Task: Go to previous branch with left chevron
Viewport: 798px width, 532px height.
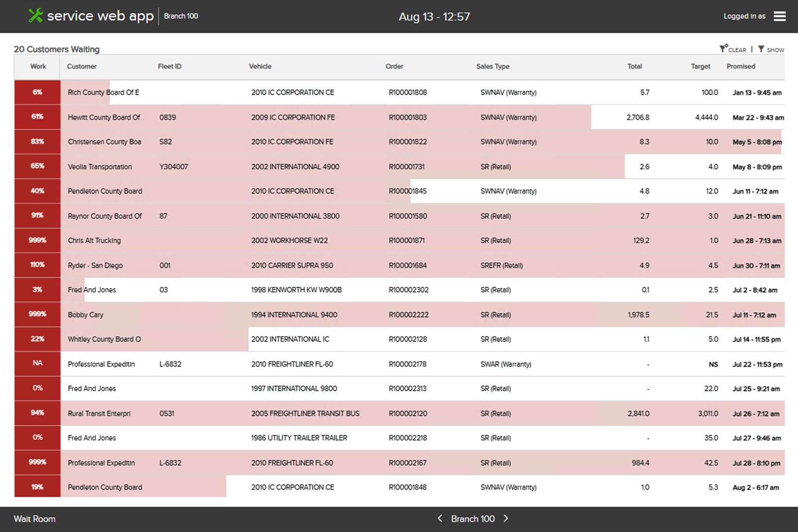Action: pos(440,518)
